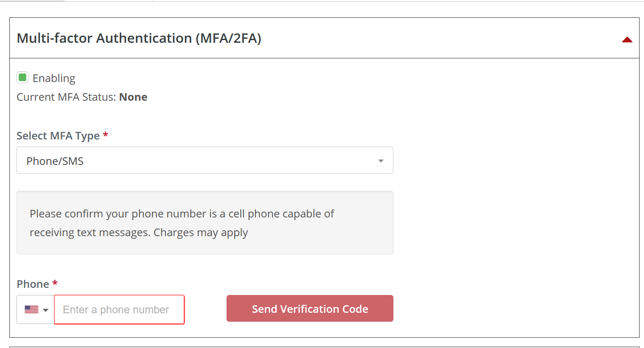Click the Multi-factor Authentication (MFA/2FA) header title

click(x=139, y=38)
